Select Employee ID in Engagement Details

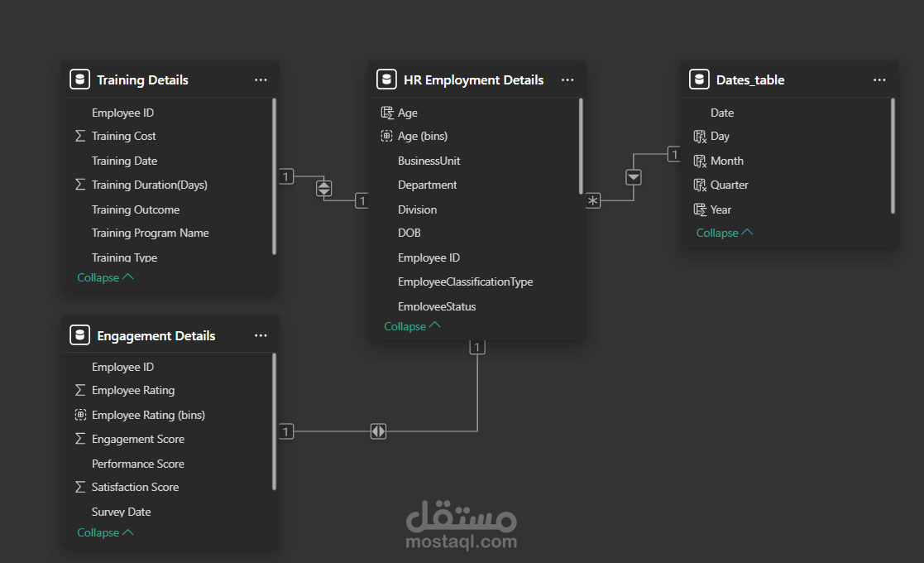(x=122, y=367)
